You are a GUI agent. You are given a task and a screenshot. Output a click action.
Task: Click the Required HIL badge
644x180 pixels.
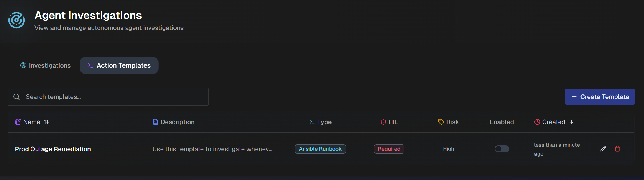(x=389, y=149)
